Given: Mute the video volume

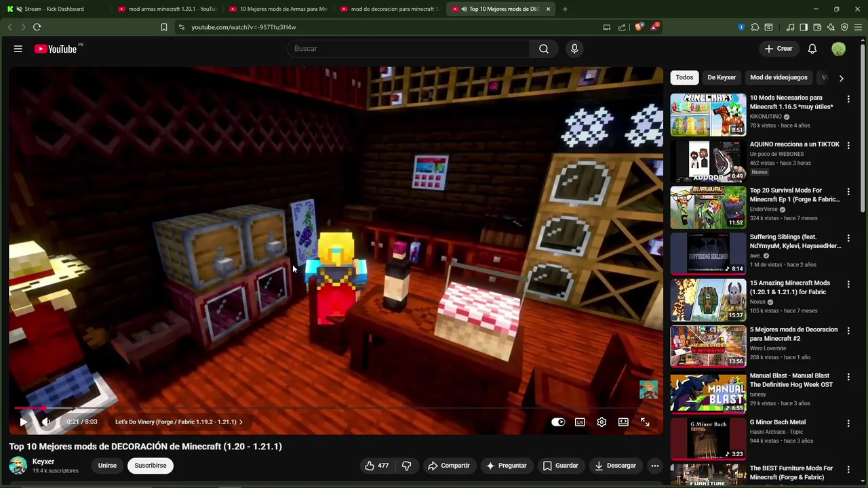Looking at the screenshot, I should [x=46, y=422].
